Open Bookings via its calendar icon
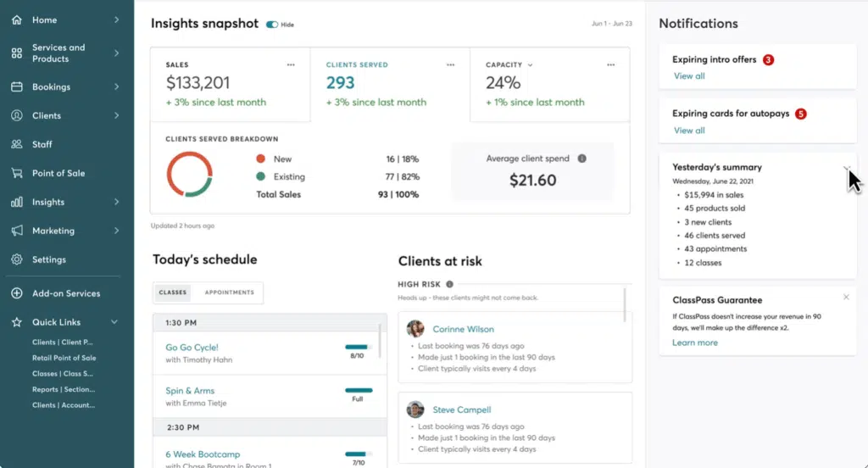Screen dimensions: 868x468 [16, 86]
